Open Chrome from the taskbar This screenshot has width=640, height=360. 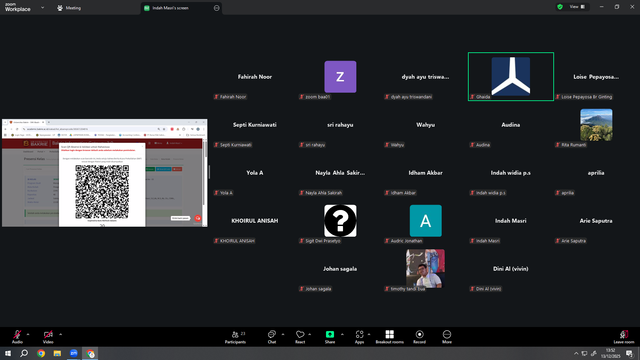pos(41,353)
